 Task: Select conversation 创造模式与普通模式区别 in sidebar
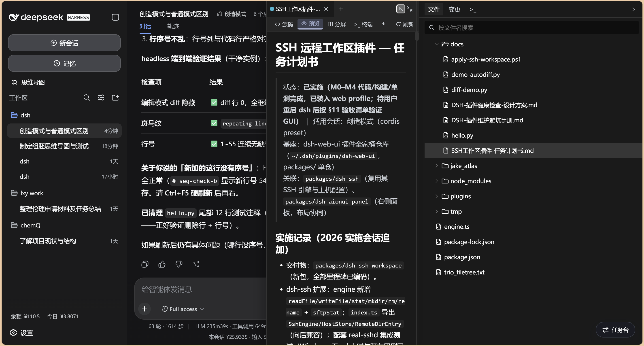point(64,131)
